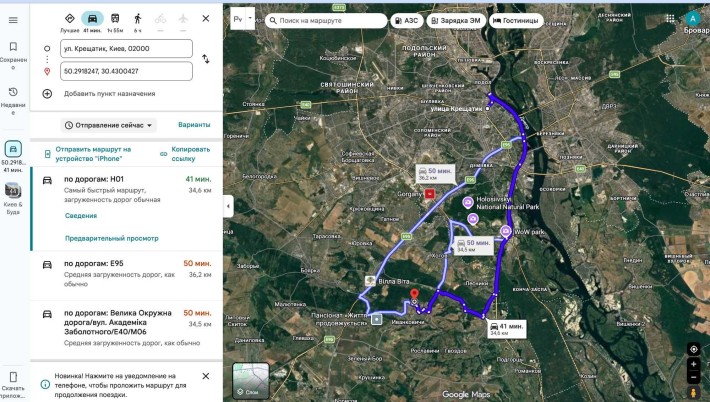Collapse the side panel arrow
Screen dimensions: 710x402
pyautogui.click(x=228, y=206)
